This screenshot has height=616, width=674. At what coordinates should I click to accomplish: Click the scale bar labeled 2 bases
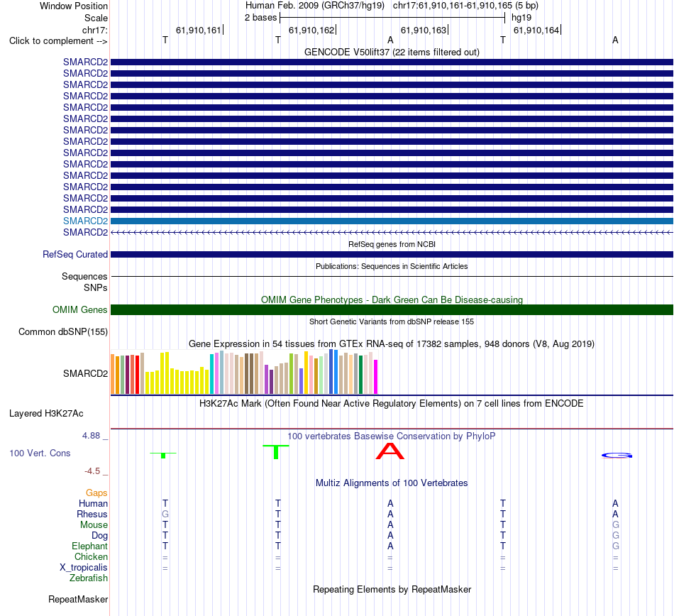392,18
